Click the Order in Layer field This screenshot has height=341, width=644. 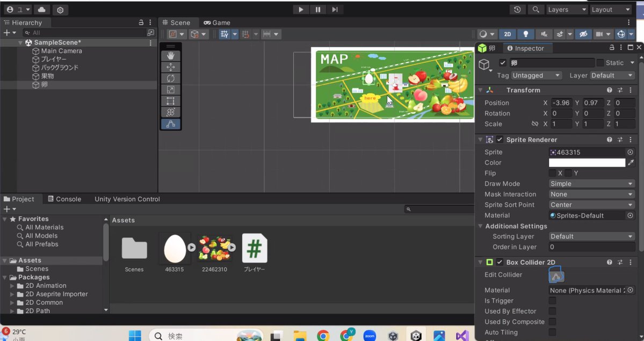coord(592,247)
